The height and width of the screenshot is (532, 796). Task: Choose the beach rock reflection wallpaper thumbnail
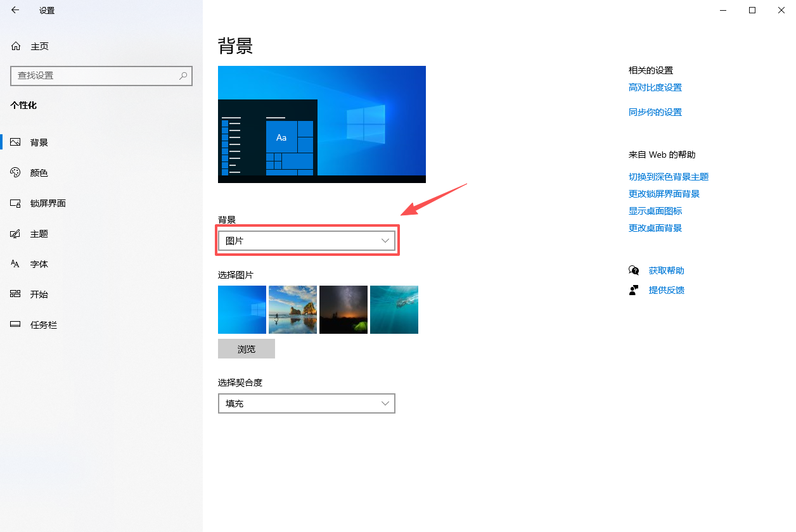(x=293, y=310)
